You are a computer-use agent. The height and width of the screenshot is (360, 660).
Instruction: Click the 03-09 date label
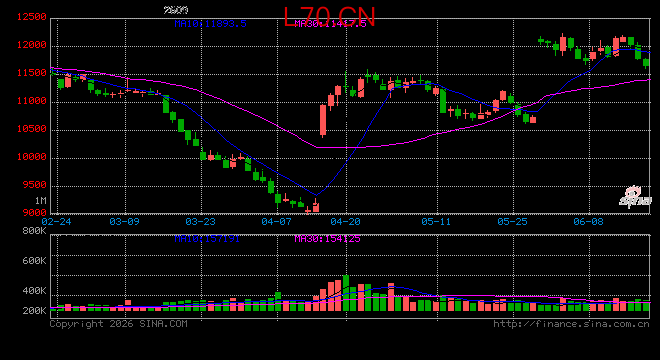[x=124, y=221]
